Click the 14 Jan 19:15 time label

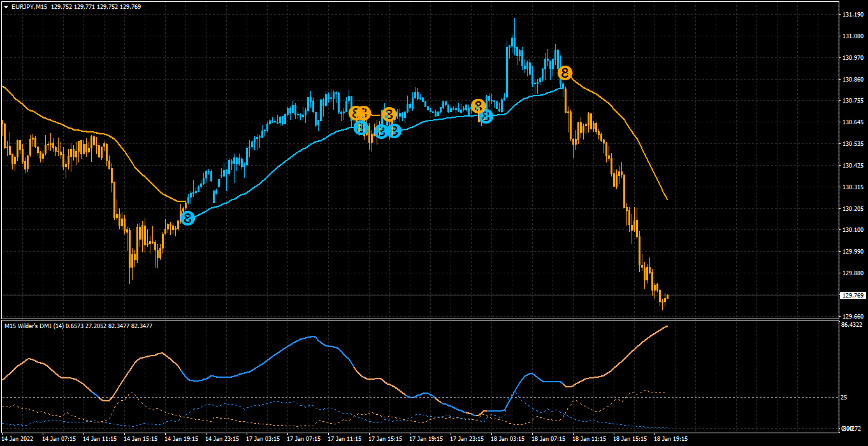coord(182,439)
